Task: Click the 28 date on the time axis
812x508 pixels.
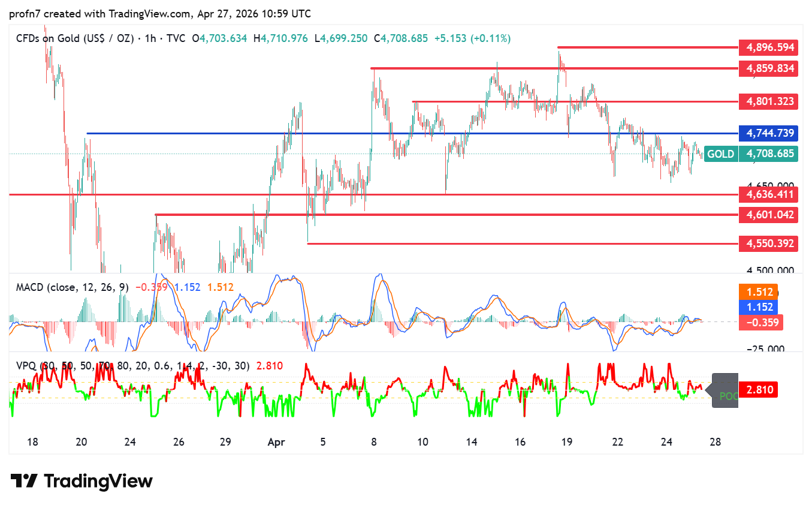Action: pos(715,442)
